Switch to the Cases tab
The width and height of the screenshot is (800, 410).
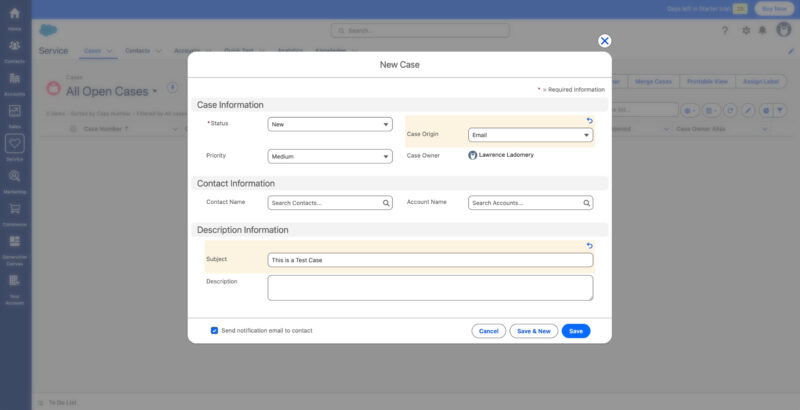click(x=92, y=51)
